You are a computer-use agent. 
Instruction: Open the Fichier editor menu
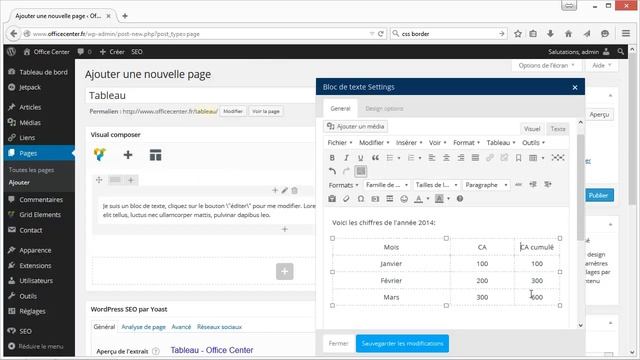click(340, 142)
